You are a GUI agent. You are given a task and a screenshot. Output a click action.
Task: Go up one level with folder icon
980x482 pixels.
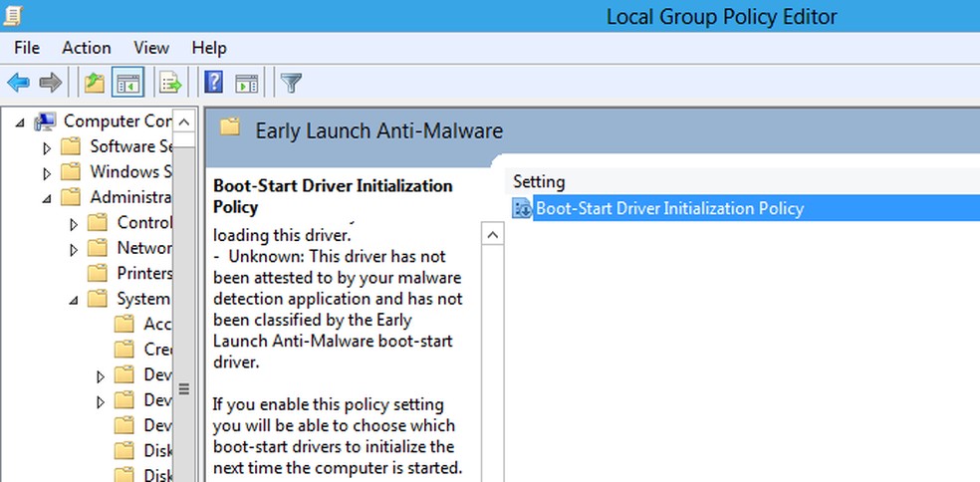95,82
